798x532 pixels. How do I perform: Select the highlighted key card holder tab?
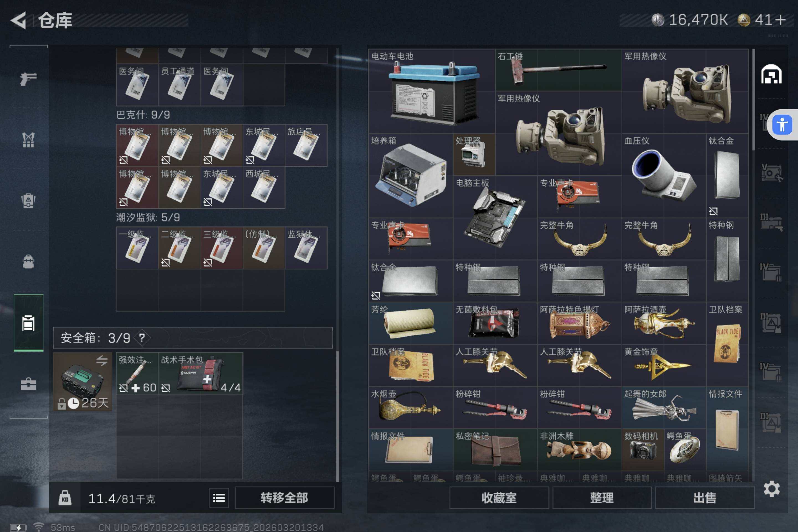click(x=28, y=323)
